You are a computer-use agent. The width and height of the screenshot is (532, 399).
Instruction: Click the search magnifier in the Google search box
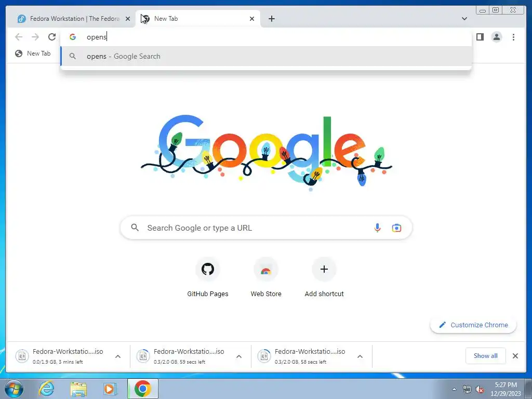(135, 228)
